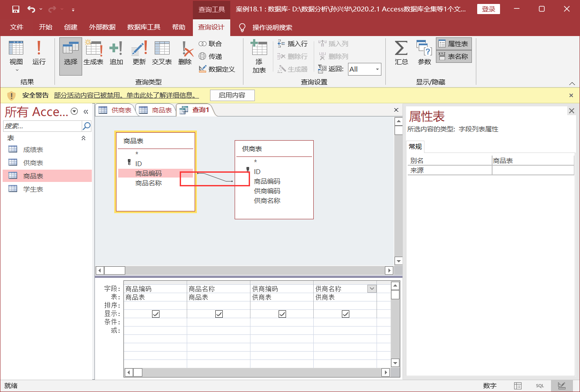The height and width of the screenshot is (392, 580).
Task: Select 商品名称 field in 商品表 box
Action: (x=149, y=183)
